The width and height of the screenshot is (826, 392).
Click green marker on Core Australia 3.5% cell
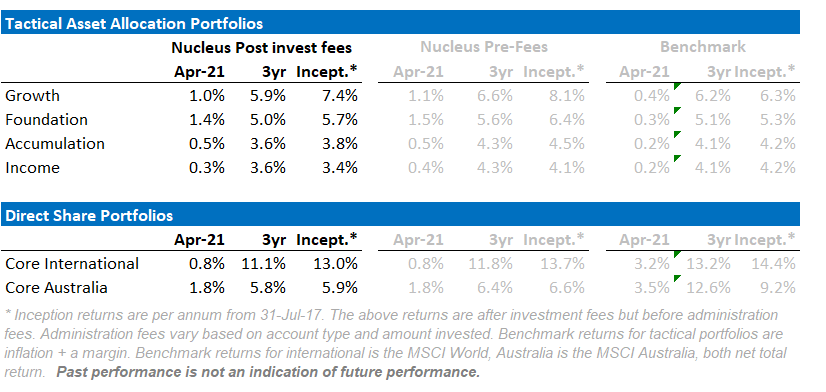click(677, 278)
